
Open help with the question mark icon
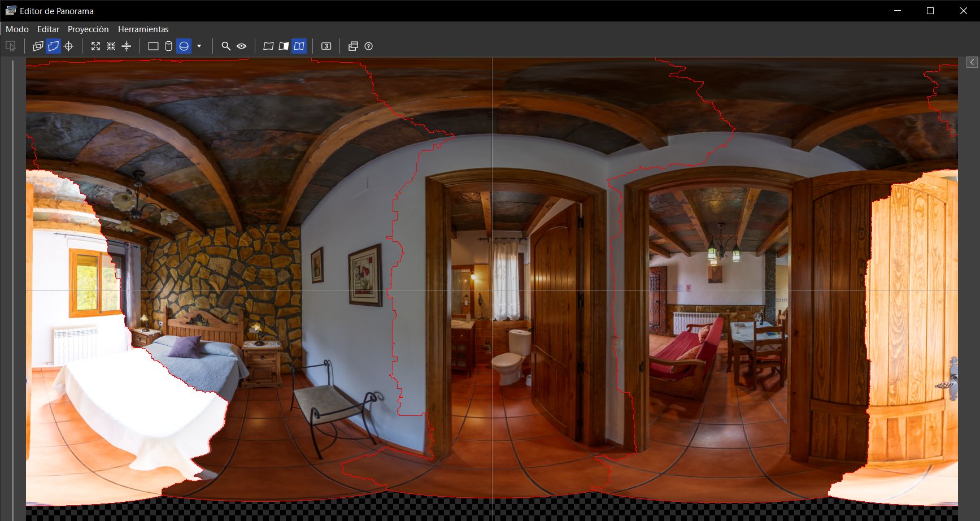click(369, 46)
